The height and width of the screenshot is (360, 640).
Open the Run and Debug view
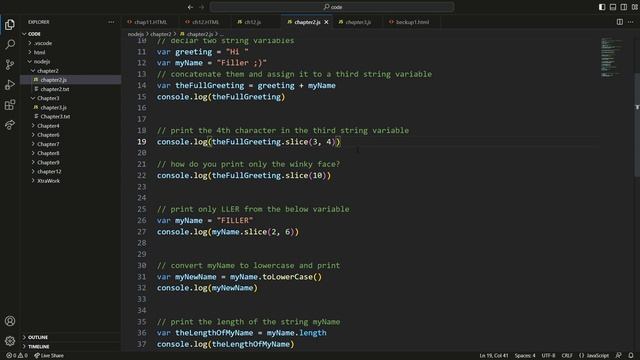[10, 84]
